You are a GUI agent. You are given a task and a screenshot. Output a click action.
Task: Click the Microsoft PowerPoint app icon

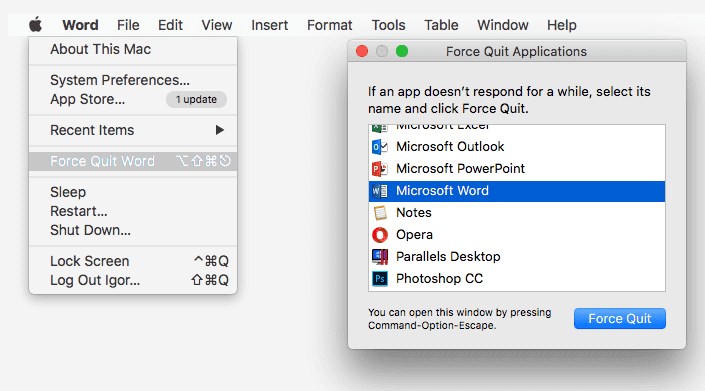(379, 169)
